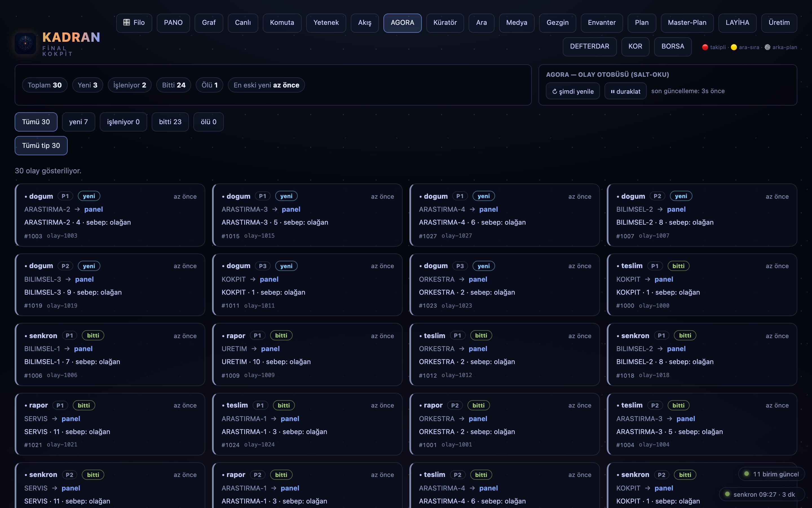
Task: Click the #1021 id on SERVIS rapor card
Action: (33, 445)
